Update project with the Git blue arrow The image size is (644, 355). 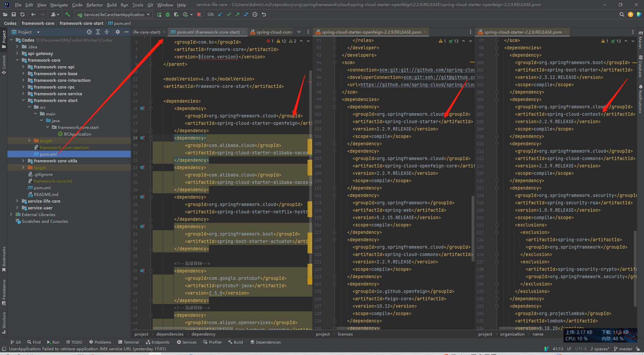point(220,14)
